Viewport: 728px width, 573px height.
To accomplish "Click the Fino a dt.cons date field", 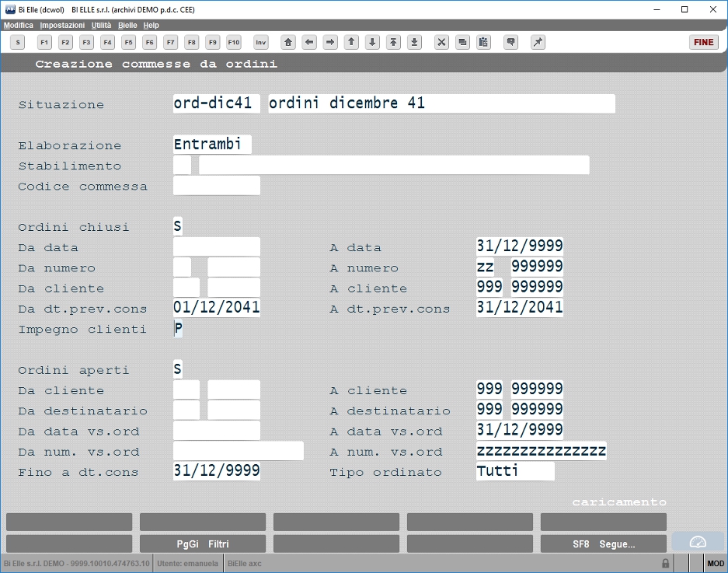I will point(216,470).
